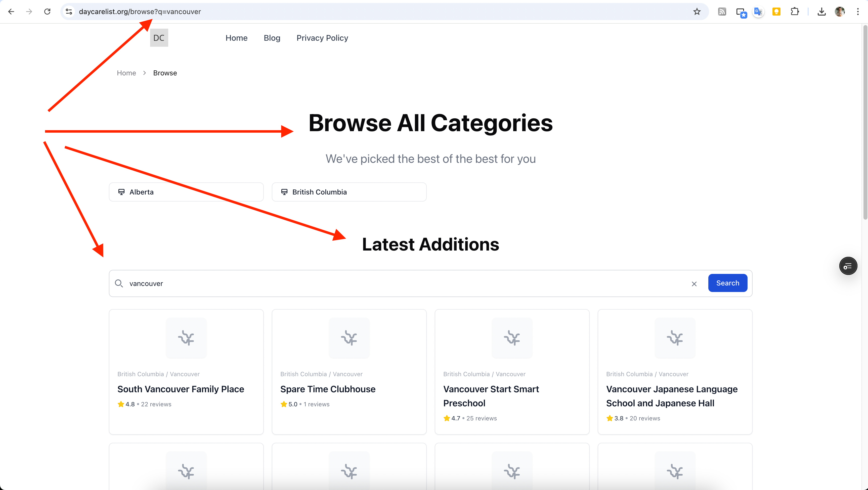Select the British Columbia category

[x=349, y=192]
